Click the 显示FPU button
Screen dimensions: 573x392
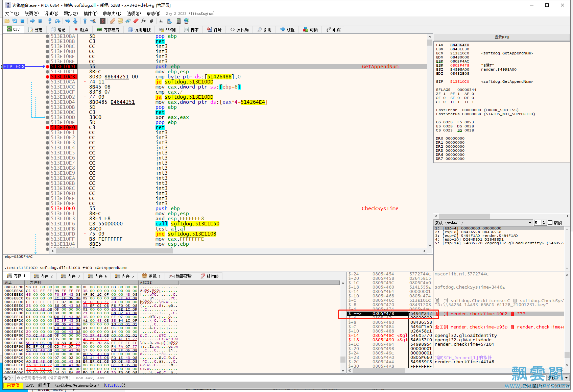click(x=502, y=37)
